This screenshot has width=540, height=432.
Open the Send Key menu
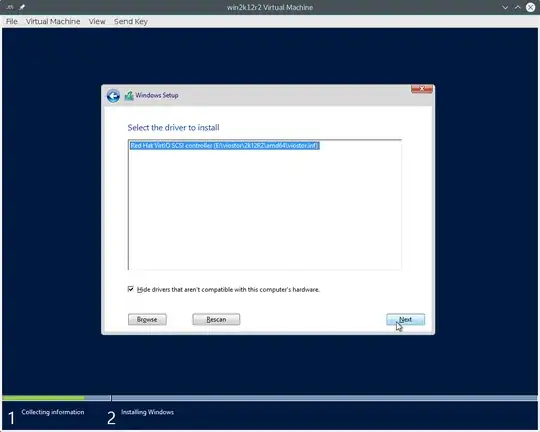pos(131,21)
